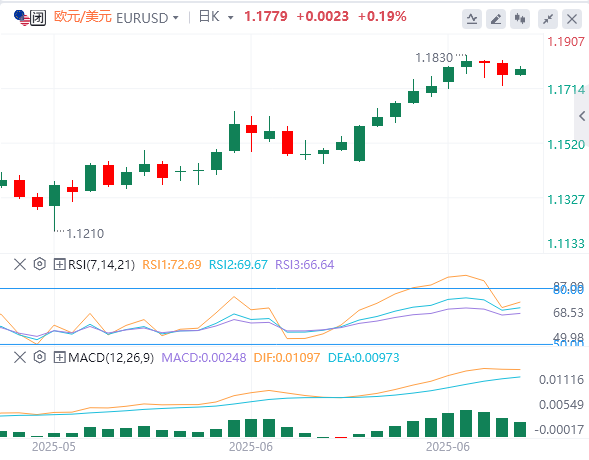Expand the right side panel chevron
The image size is (589, 460).
click(582, 116)
